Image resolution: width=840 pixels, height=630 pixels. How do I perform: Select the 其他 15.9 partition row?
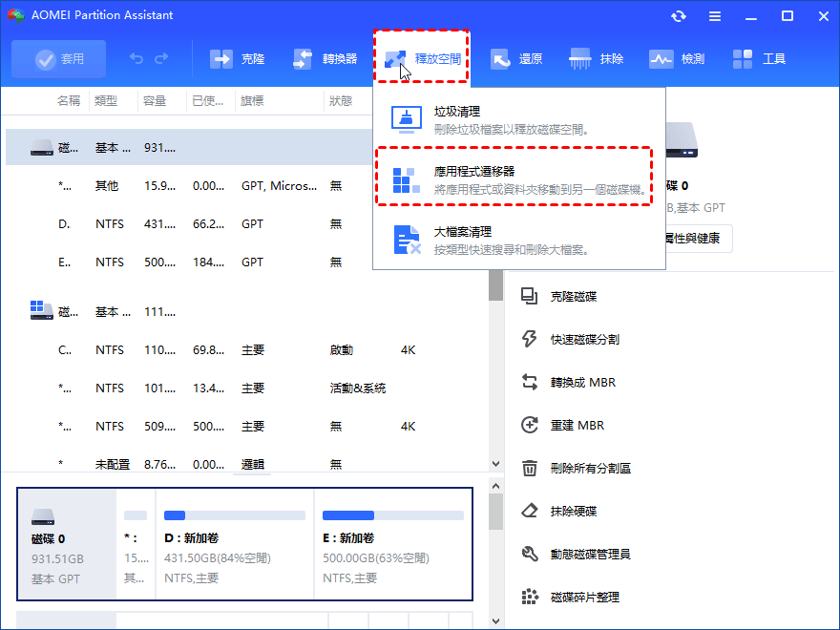coord(190,186)
